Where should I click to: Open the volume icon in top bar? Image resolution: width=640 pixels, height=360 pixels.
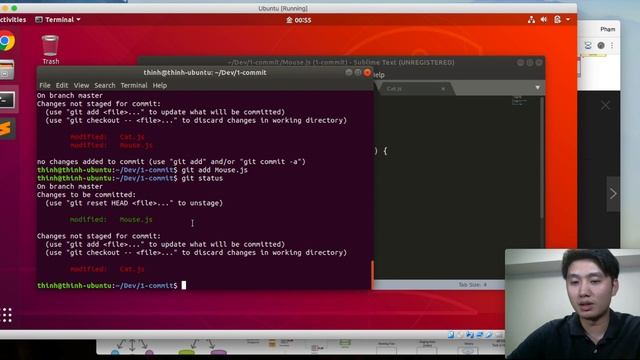[x=544, y=20]
